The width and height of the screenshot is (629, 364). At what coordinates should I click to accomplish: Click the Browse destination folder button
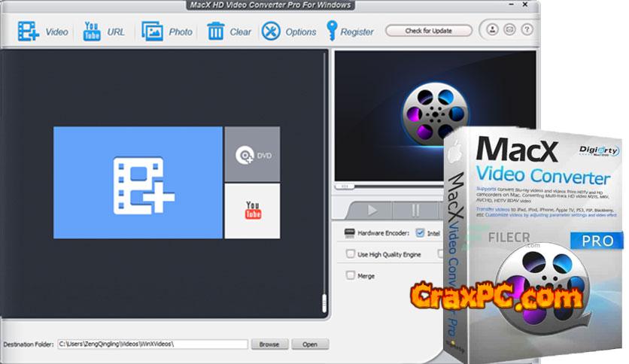click(x=269, y=344)
